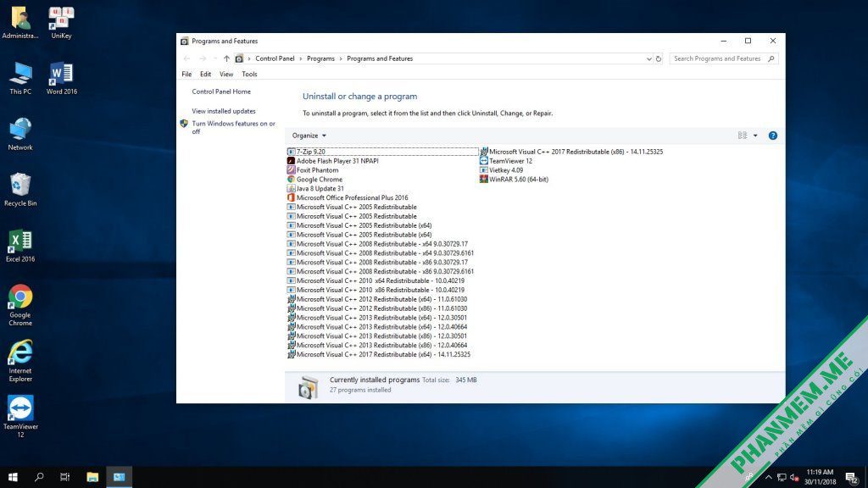Click the forward navigation arrow

[x=203, y=58]
